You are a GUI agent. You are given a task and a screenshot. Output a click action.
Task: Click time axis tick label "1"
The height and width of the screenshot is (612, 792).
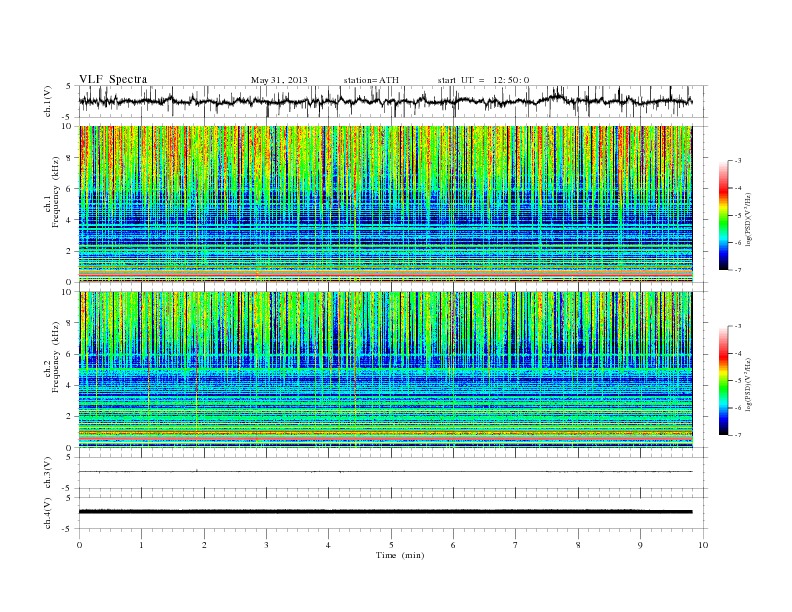tap(141, 545)
